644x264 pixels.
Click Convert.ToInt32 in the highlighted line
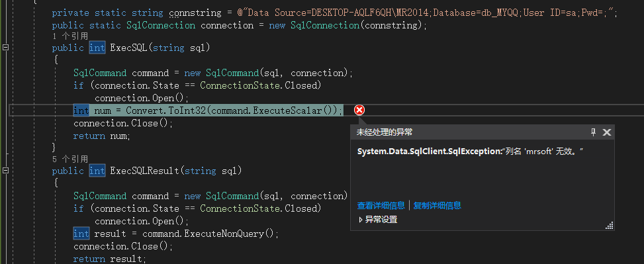click(166, 110)
